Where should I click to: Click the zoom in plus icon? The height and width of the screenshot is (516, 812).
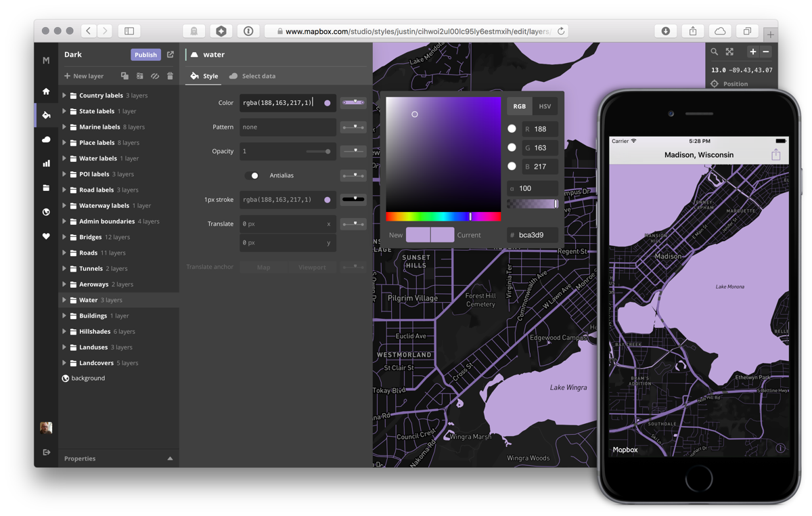[752, 51]
